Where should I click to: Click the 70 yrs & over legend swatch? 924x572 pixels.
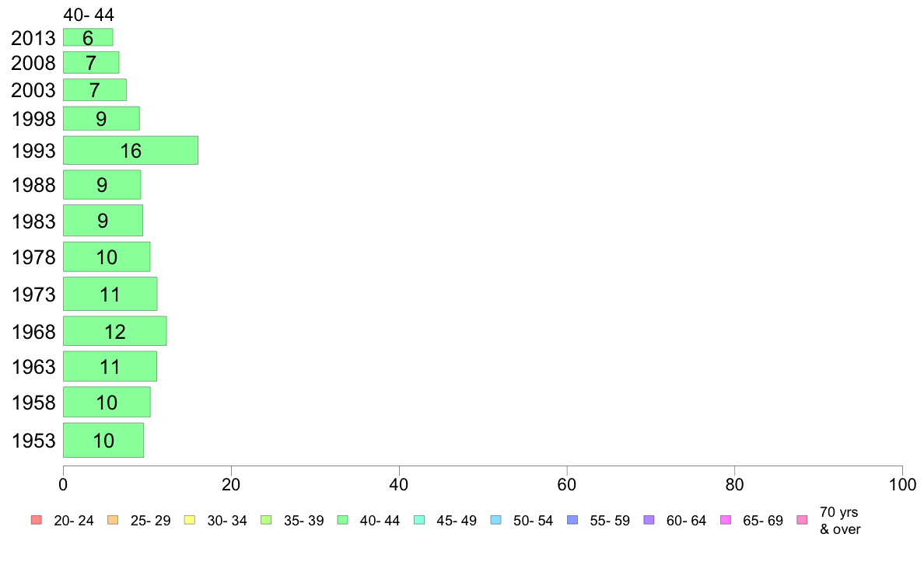(x=802, y=520)
